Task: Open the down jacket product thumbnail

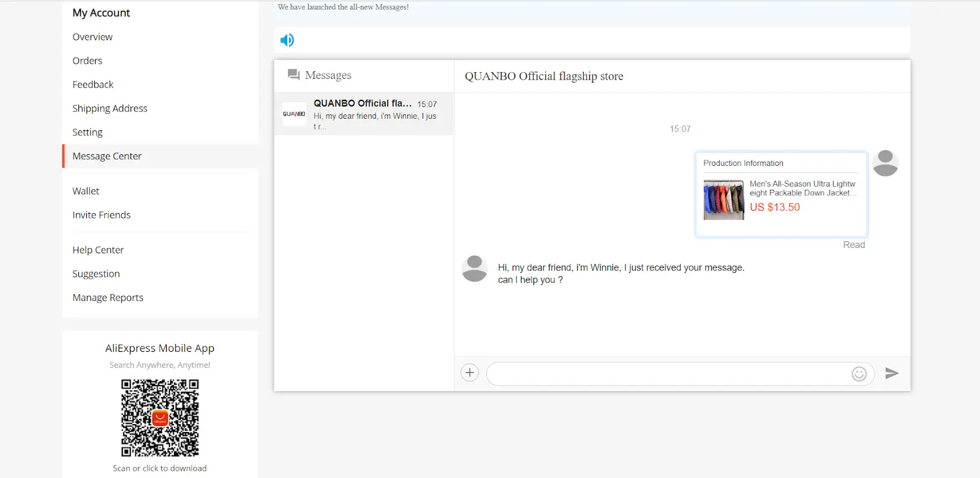Action: pyautogui.click(x=723, y=200)
